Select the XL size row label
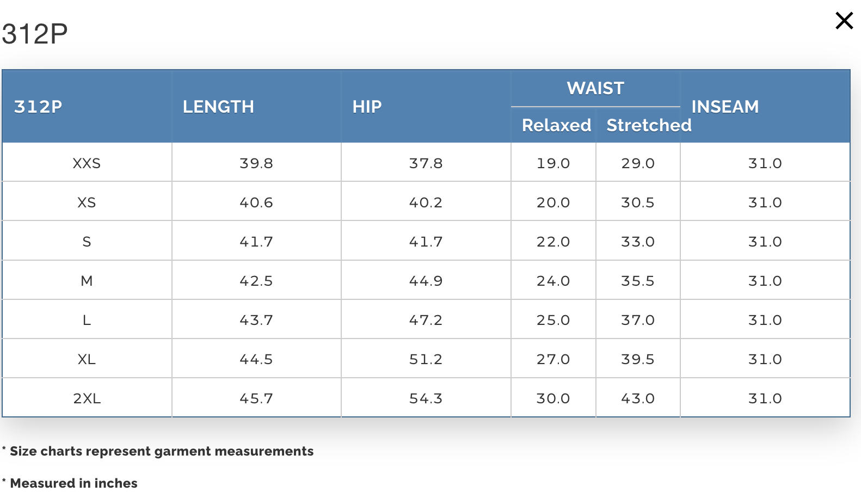Viewport: 861px width, 504px height. pos(87,359)
